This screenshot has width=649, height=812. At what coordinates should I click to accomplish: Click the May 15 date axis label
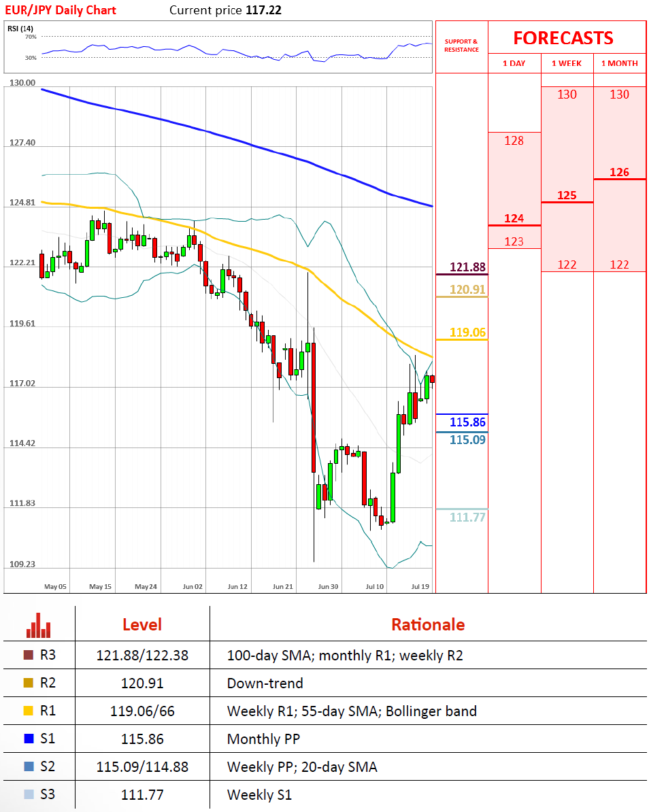100,587
